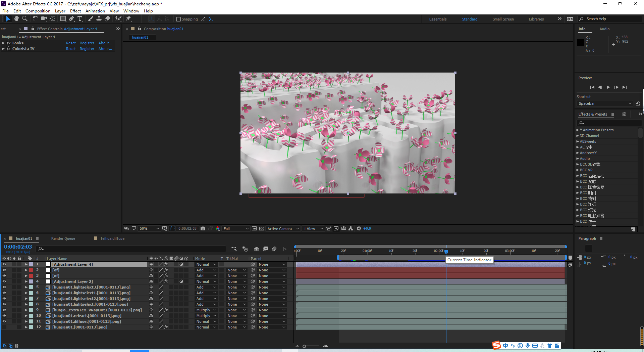Switch to the Audio panel tab
The height and width of the screenshot is (352, 644).
pyautogui.click(x=604, y=29)
